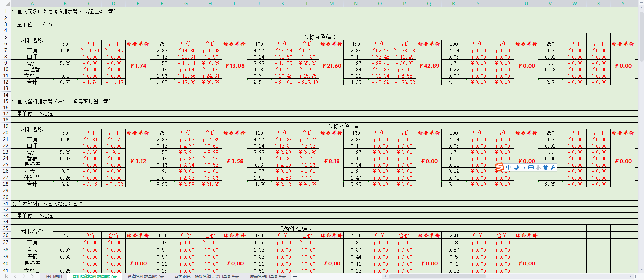Click the ￥73.48 unit price cell

click(x=380, y=57)
